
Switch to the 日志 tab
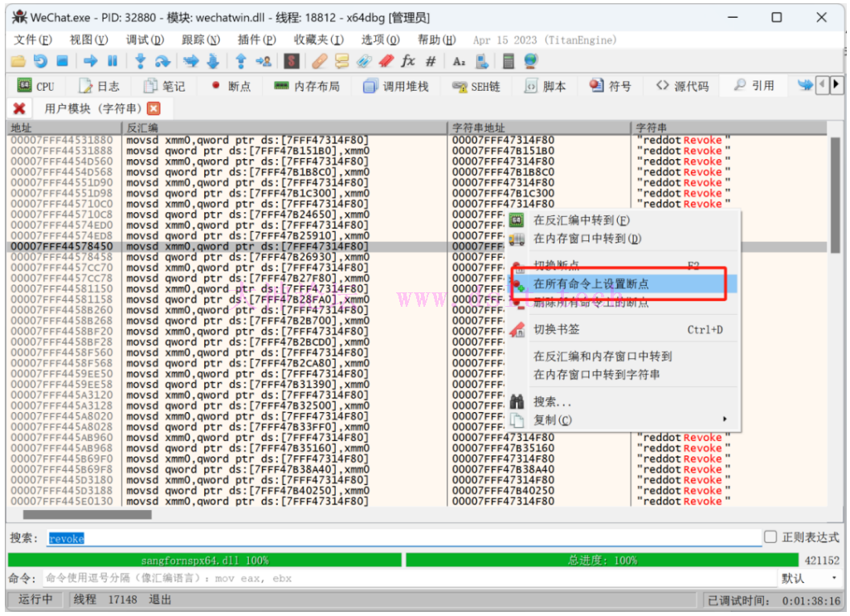click(99, 86)
